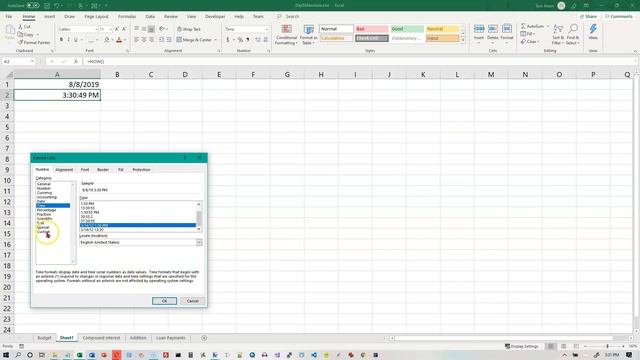
Task: Click the Insert cells icon
Action: [479, 29]
